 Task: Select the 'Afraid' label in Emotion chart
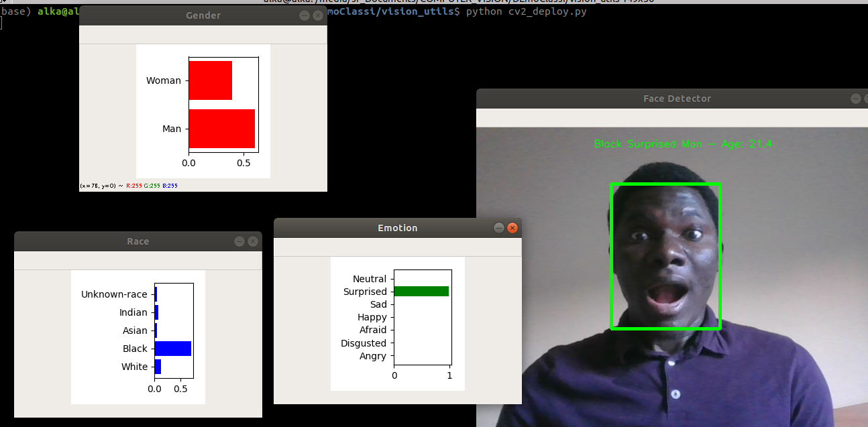tap(373, 330)
